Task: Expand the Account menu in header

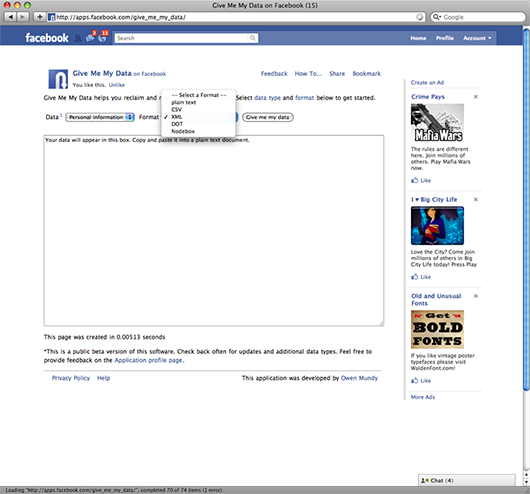Action: tap(477, 38)
